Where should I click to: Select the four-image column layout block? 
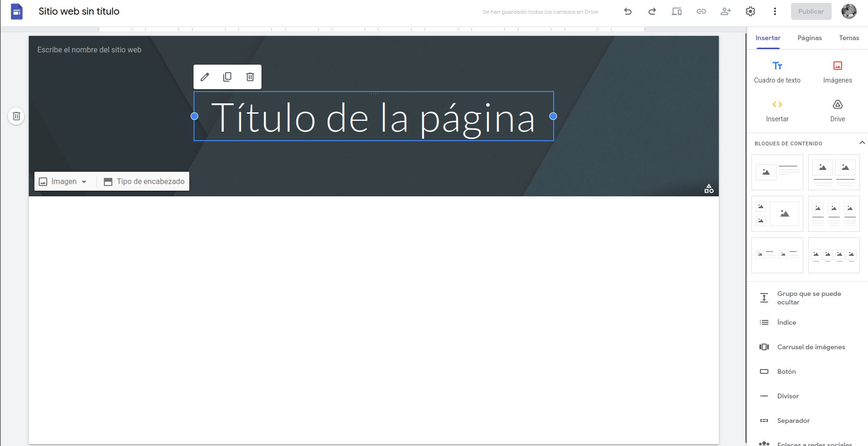pos(834,255)
